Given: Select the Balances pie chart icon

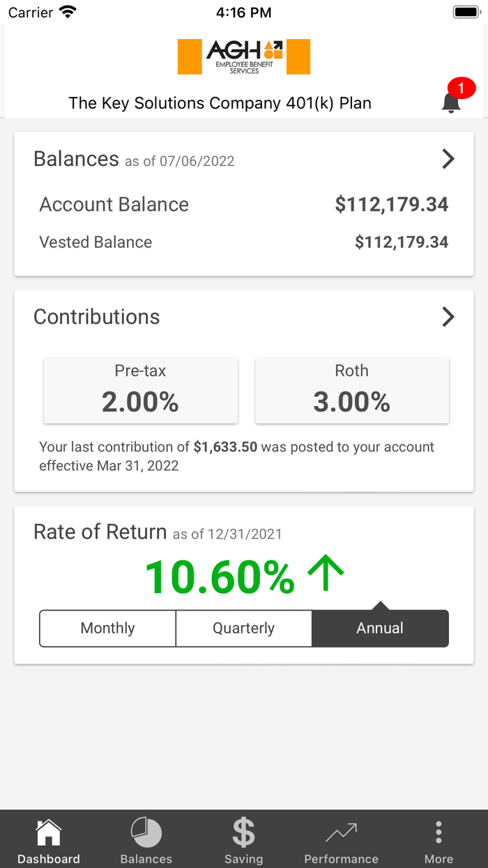Looking at the screenshot, I should (x=146, y=832).
